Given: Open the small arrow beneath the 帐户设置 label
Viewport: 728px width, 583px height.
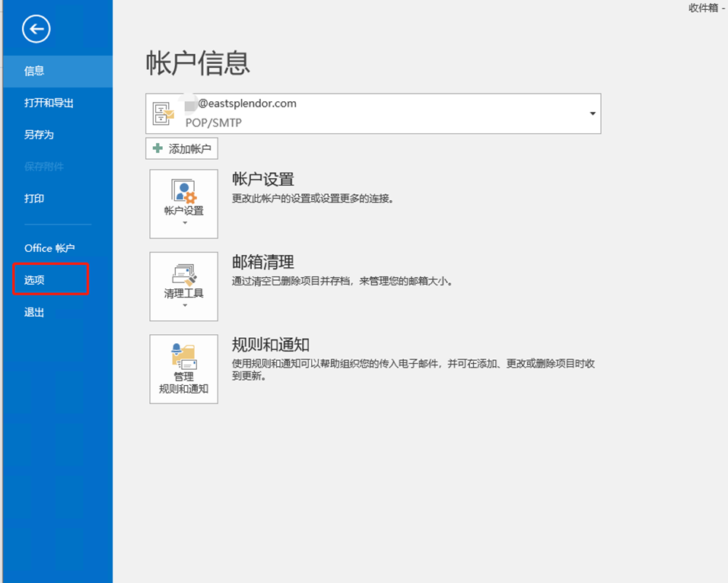Looking at the screenshot, I should 183,224.
